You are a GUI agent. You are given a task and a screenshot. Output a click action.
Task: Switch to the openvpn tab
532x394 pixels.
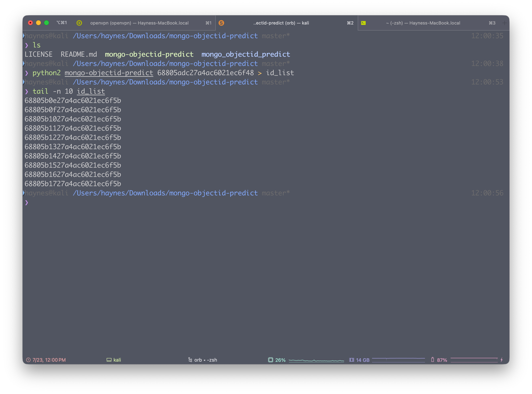[139, 23]
